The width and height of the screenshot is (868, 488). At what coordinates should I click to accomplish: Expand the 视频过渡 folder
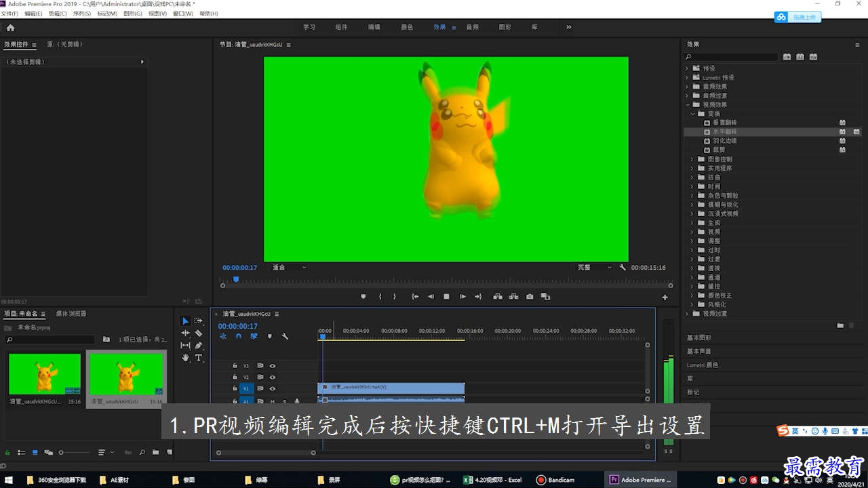[x=686, y=314]
